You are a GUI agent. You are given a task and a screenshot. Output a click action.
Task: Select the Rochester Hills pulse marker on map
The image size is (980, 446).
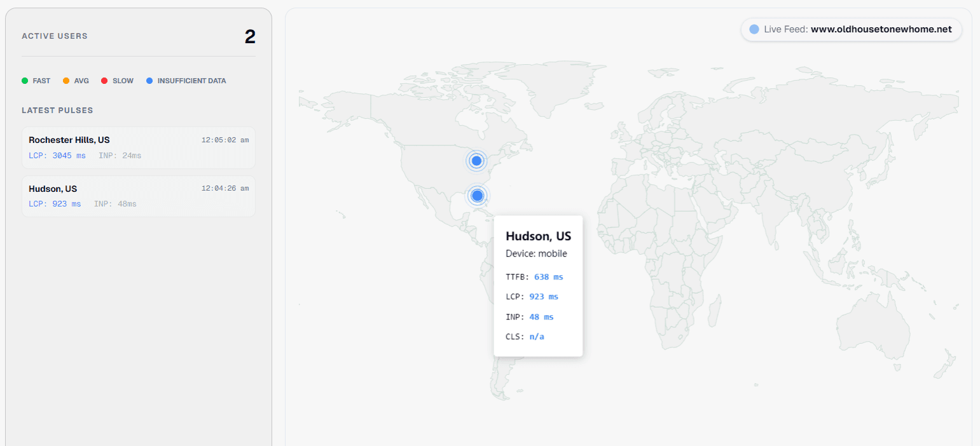pyautogui.click(x=476, y=161)
